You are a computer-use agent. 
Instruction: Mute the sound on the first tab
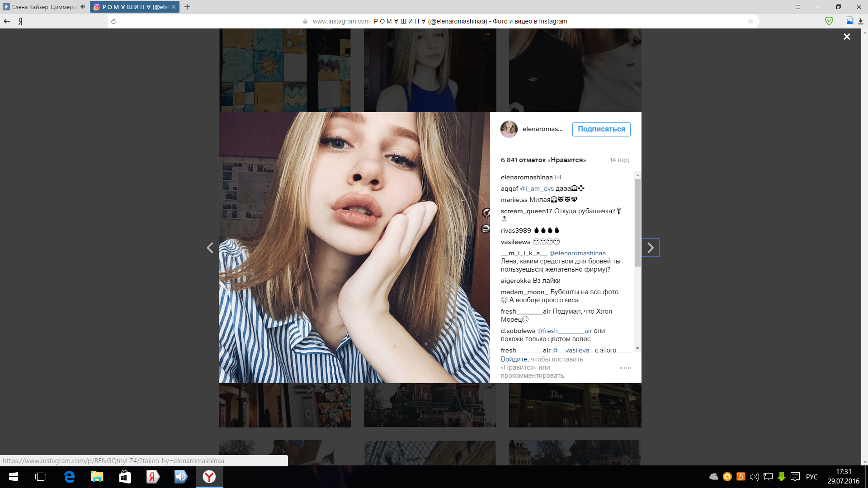click(82, 7)
